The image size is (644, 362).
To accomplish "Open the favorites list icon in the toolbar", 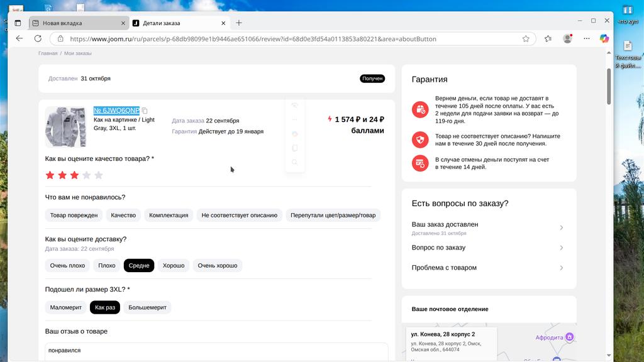I will (x=548, y=38).
